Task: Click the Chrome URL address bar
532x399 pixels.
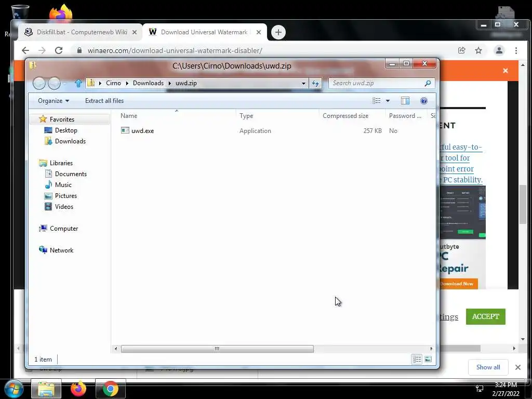Action: click(x=264, y=50)
